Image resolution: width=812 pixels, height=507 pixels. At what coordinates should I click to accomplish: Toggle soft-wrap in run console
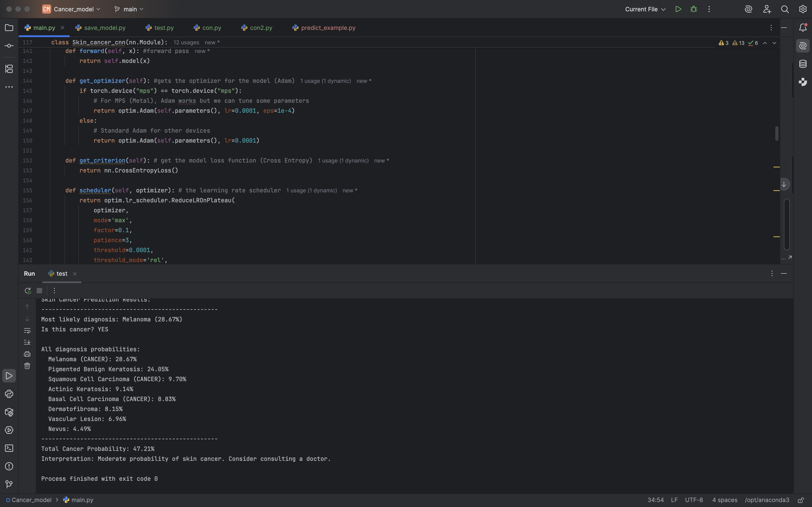tap(27, 331)
